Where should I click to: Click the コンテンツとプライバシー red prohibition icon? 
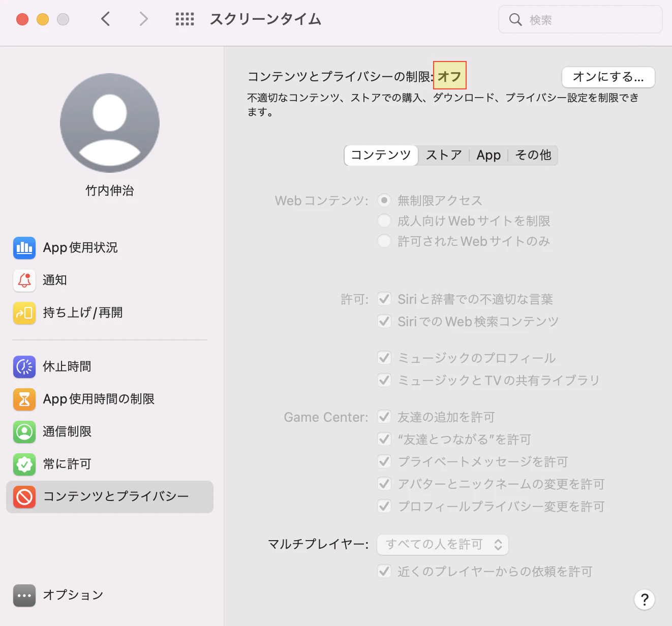pyautogui.click(x=24, y=497)
